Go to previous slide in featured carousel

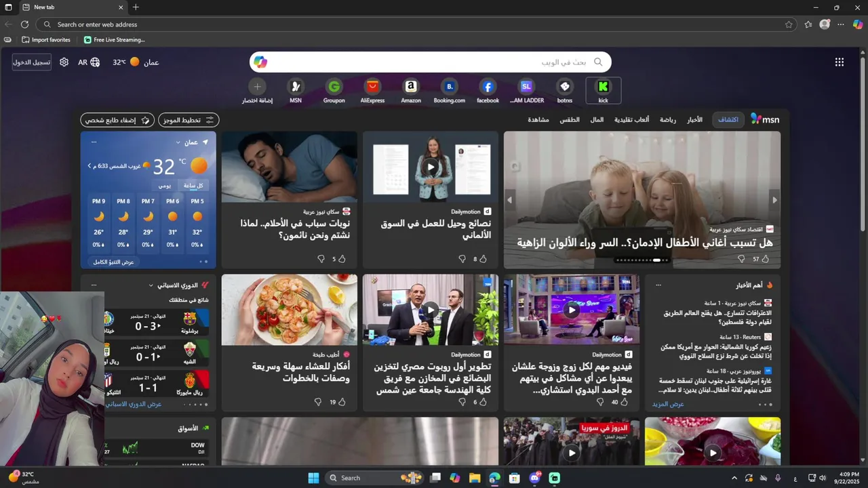coord(510,200)
